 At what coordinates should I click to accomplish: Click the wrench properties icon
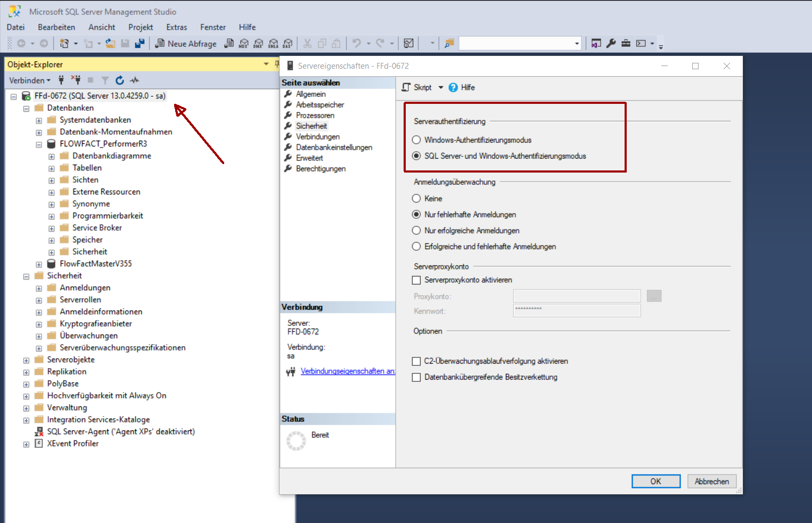tap(611, 44)
